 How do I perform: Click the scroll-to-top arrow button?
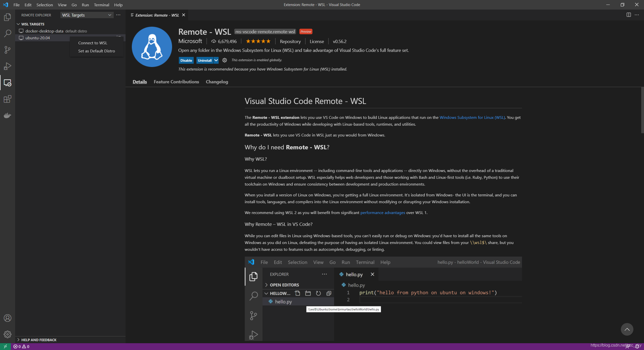(x=627, y=329)
